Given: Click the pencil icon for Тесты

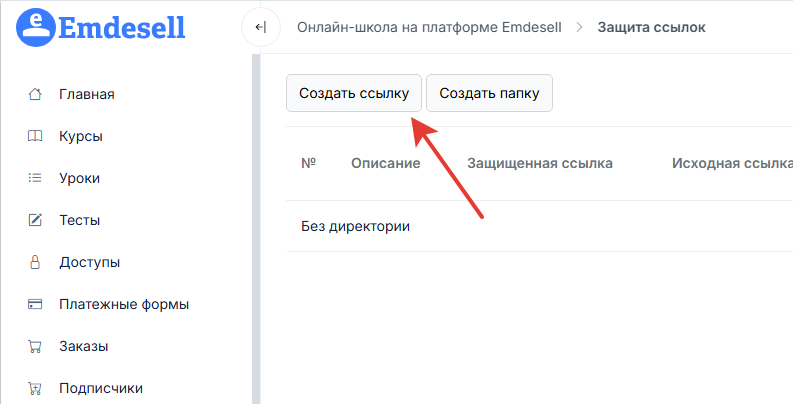Looking at the screenshot, I should [x=35, y=221].
